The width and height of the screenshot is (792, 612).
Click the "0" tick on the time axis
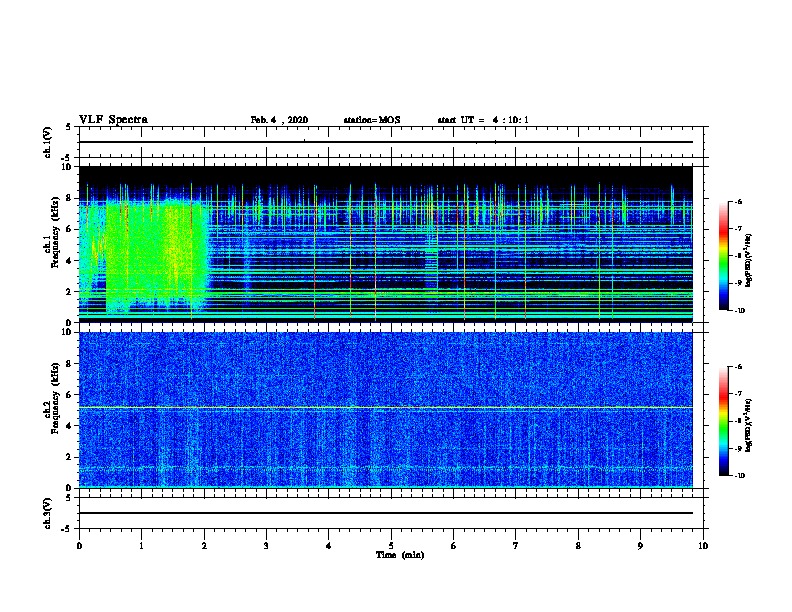coord(79,545)
